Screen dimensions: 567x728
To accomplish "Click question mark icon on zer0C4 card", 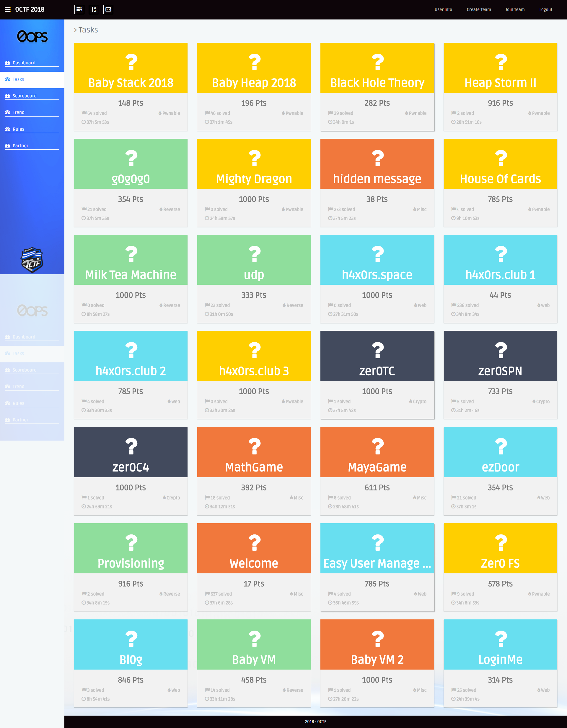I will tap(131, 446).
